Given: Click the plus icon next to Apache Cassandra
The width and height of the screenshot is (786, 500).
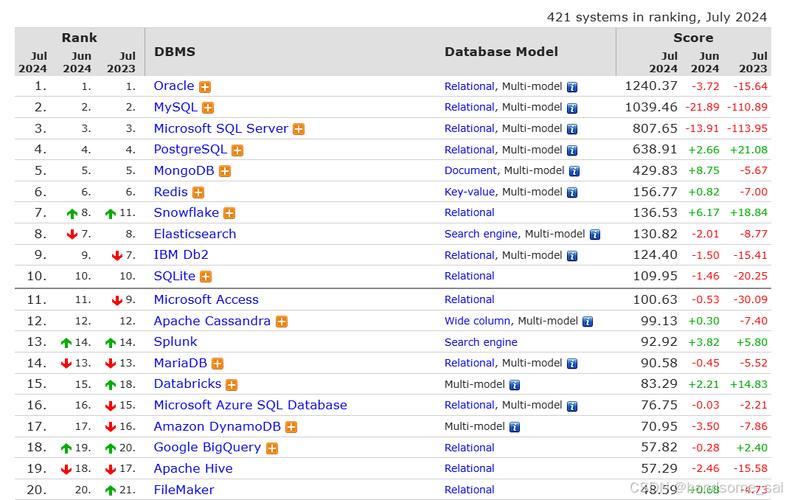Looking at the screenshot, I should (282, 321).
